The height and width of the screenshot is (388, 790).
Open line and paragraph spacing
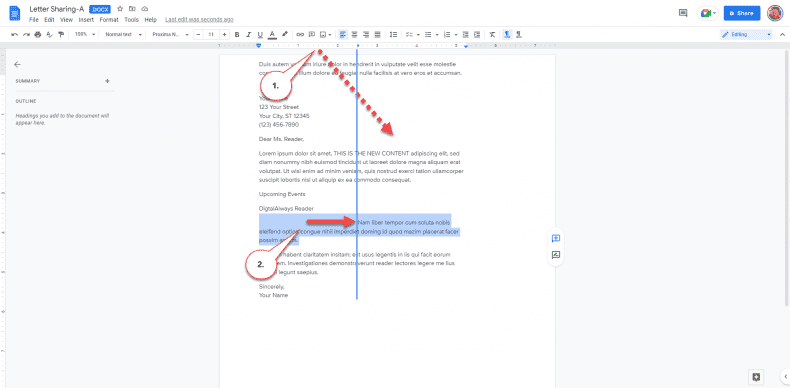(393, 34)
